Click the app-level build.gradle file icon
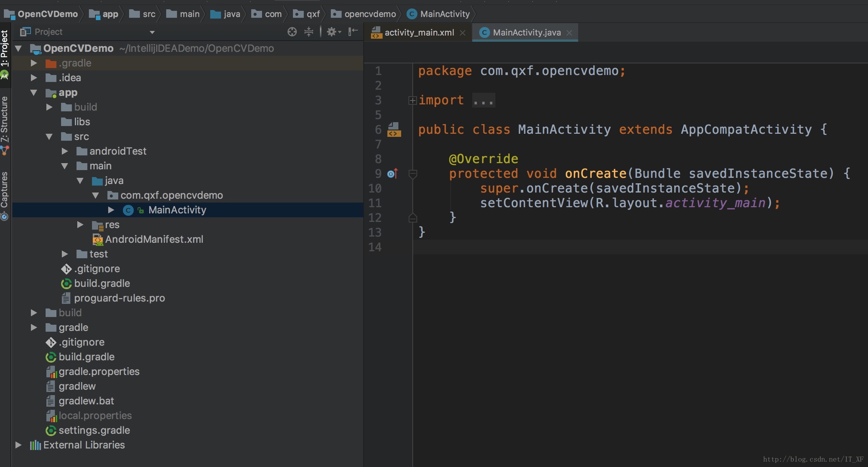 [66, 283]
